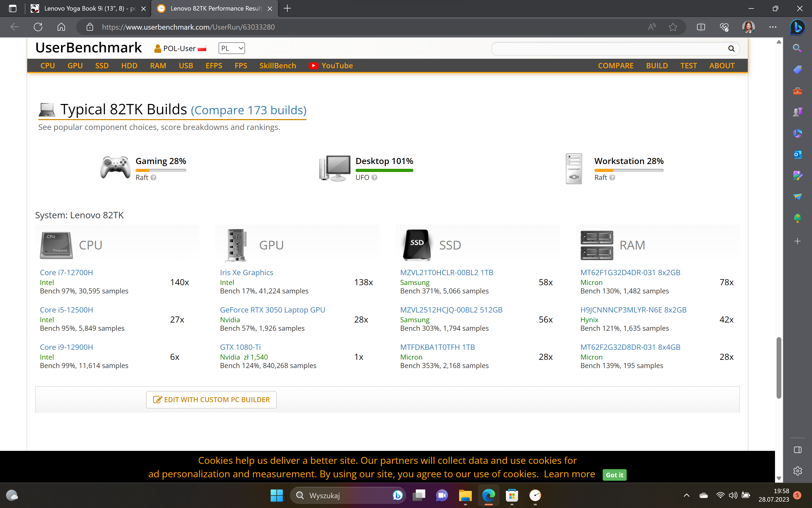812x508 pixels.
Task: Click the Learn more cookies link
Action: point(569,474)
